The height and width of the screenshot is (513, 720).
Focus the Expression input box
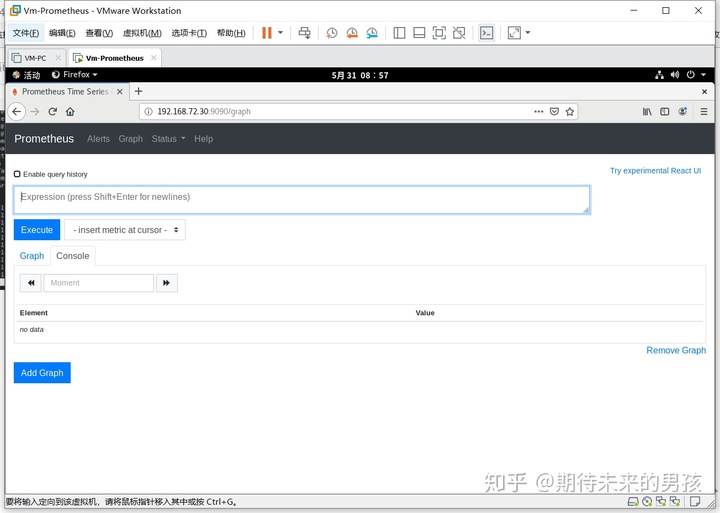point(302,200)
